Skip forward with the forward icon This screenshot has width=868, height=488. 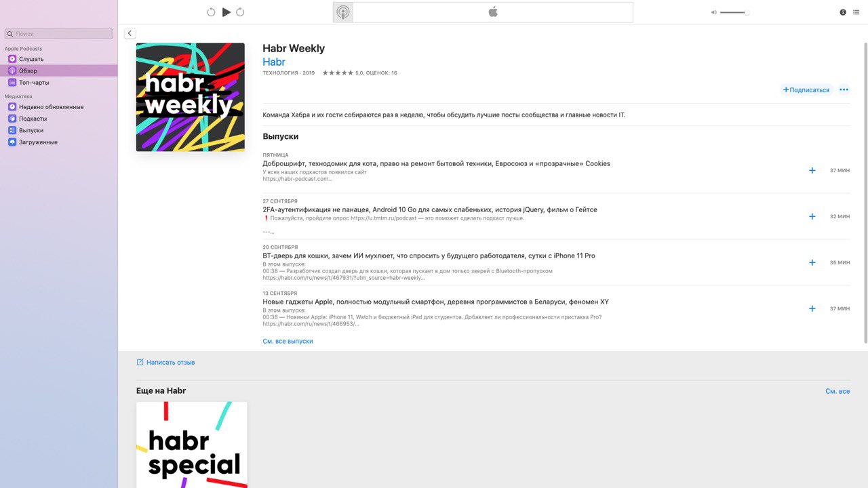coord(240,12)
